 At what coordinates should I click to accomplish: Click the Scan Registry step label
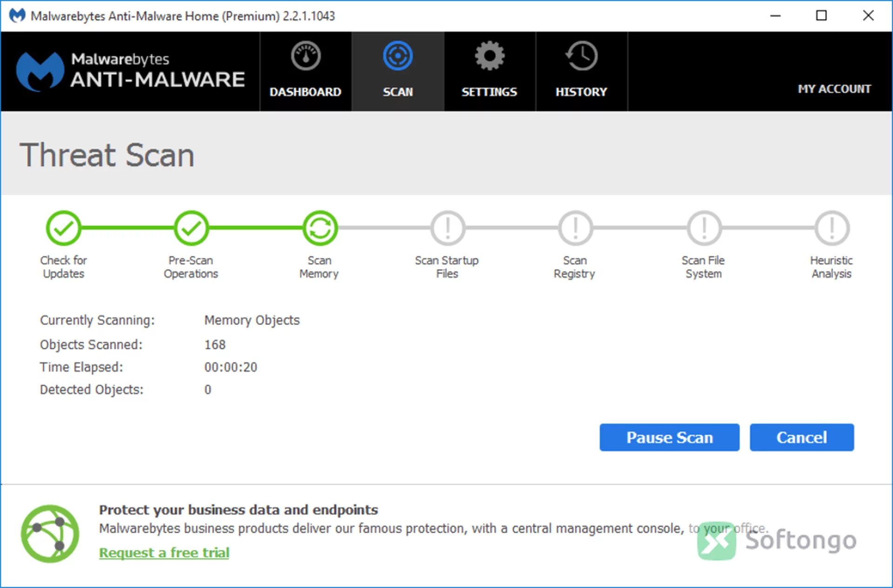[x=575, y=267]
